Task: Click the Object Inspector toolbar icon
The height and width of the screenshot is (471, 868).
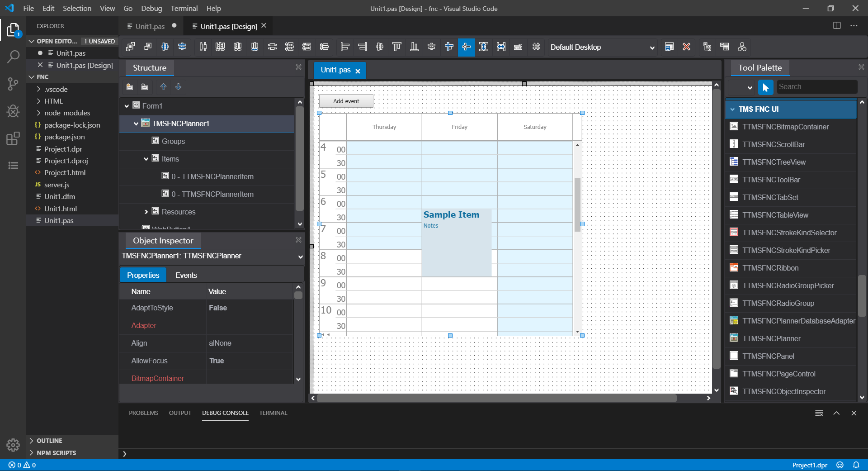Action: click(x=724, y=47)
